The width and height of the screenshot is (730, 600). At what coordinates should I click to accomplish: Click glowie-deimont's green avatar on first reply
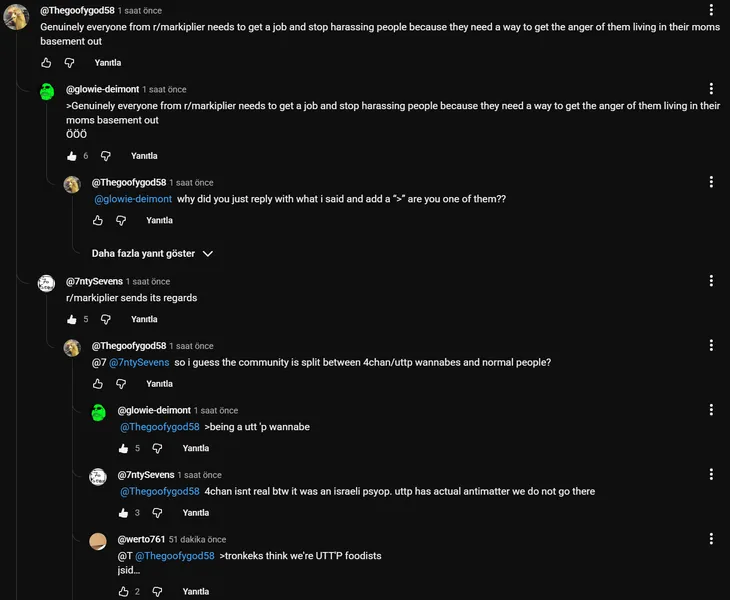46,92
